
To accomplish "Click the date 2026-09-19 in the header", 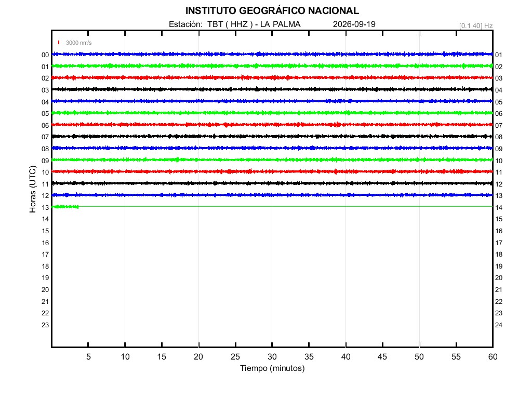I will [354, 24].
